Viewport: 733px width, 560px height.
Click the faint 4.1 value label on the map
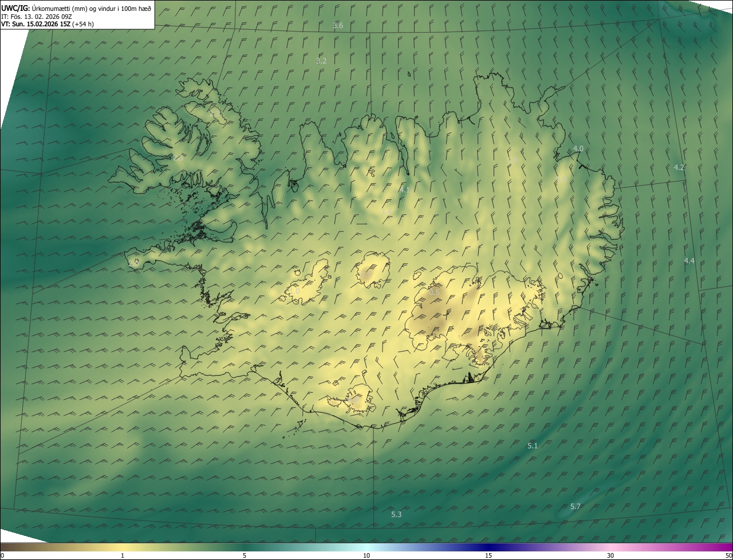[404, 190]
